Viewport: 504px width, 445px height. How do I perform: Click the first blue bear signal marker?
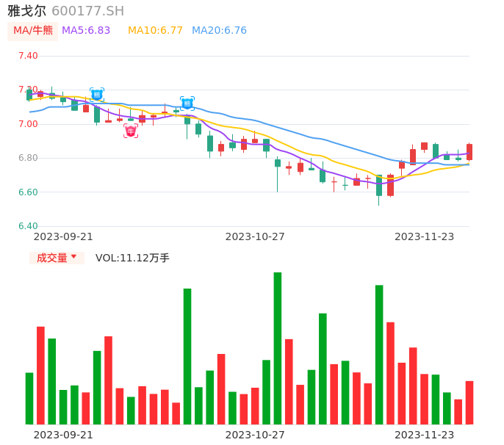pyautogui.click(x=97, y=95)
